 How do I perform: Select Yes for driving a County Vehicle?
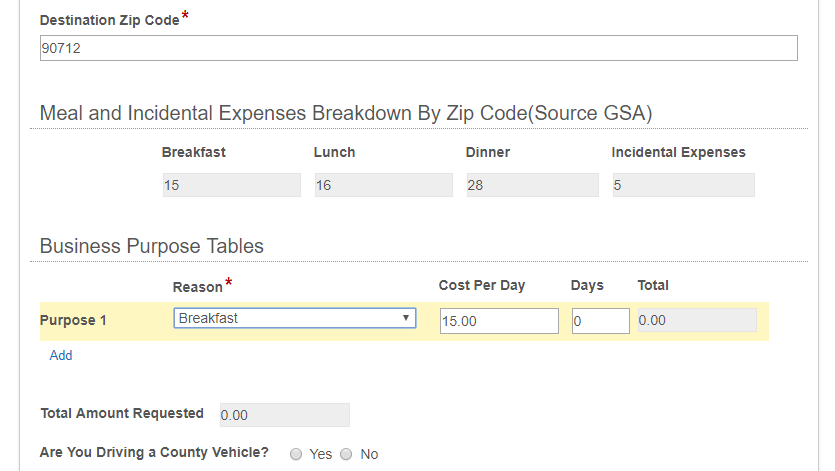tap(296, 454)
